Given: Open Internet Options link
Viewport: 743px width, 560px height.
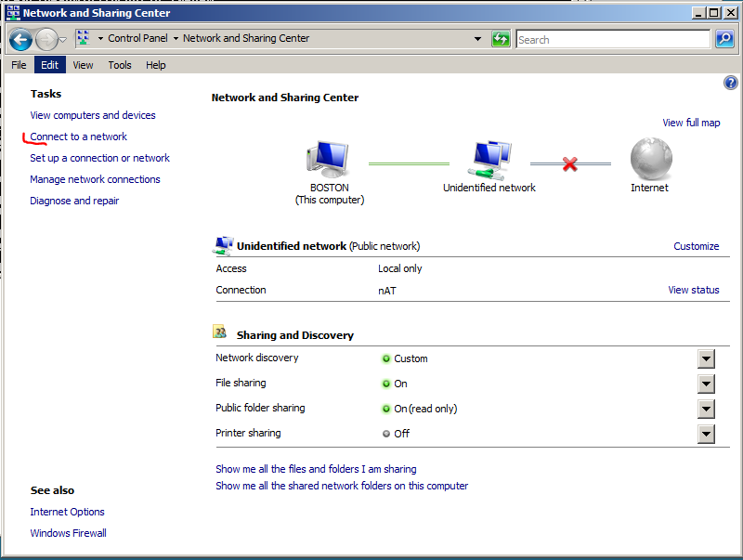Looking at the screenshot, I should [67, 512].
